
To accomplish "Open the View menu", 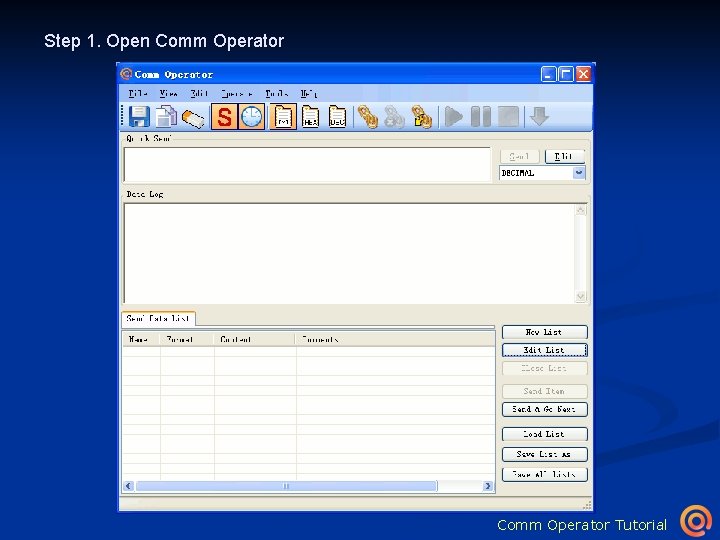I will pos(169,94).
